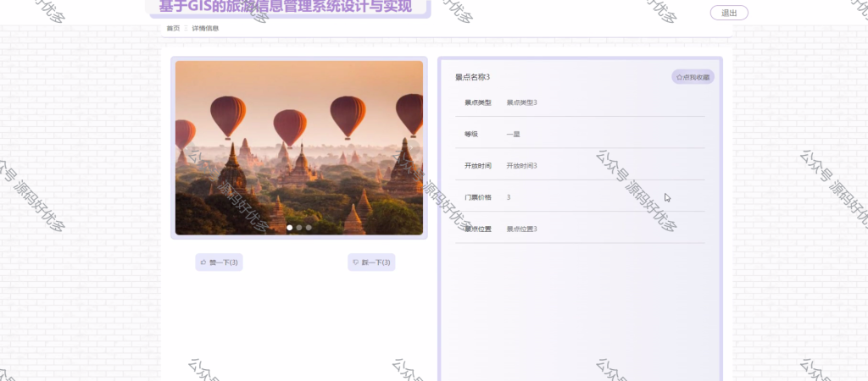Click the 门票价格 field label
The image size is (868, 381).
(x=478, y=197)
